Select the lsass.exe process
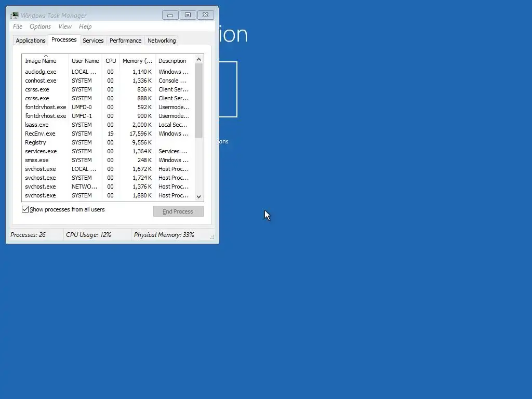This screenshot has width=532, height=399. click(x=108, y=125)
